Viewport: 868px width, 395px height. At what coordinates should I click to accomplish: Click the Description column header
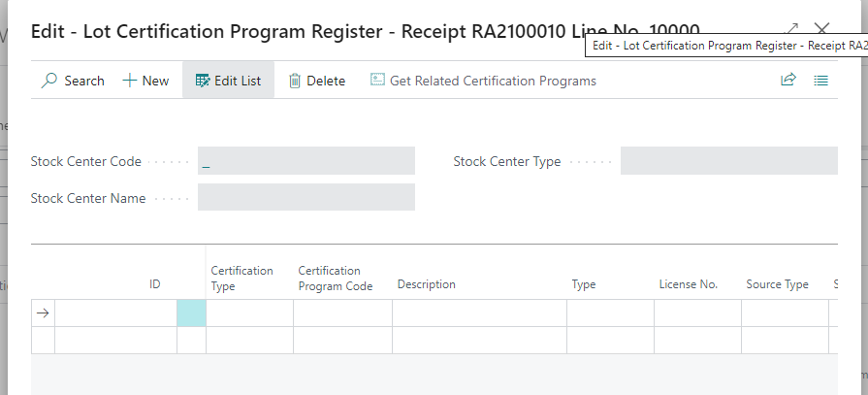pos(426,284)
